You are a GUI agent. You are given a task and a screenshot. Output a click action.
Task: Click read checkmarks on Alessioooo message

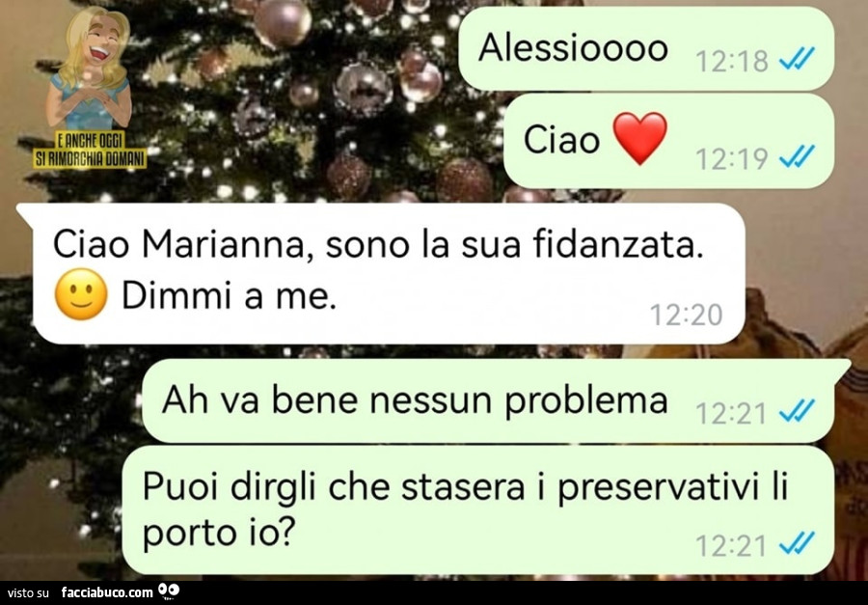pyautogui.click(x=797, y=59)
